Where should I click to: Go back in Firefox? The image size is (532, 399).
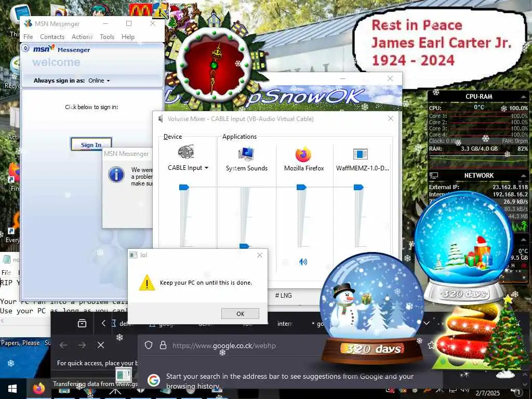pos(63,345)
